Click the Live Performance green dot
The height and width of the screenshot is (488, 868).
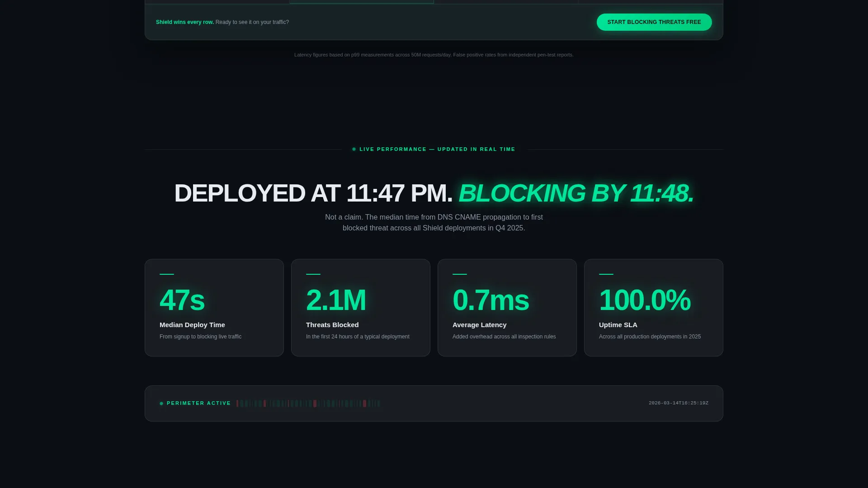pos(354,149)
